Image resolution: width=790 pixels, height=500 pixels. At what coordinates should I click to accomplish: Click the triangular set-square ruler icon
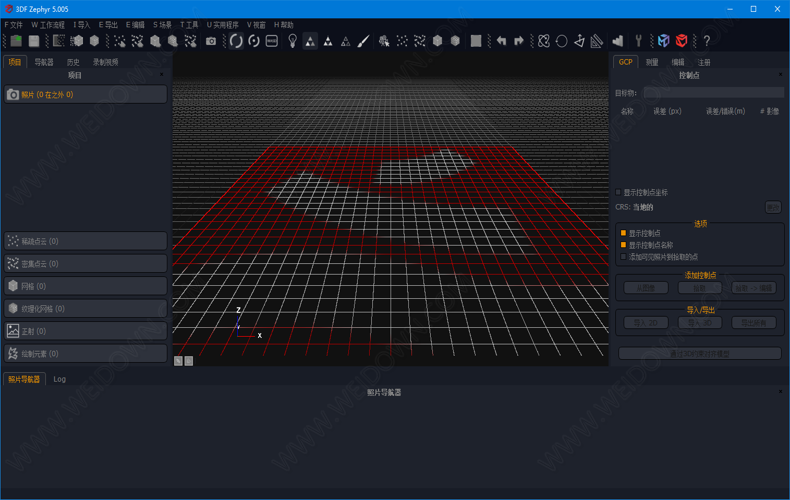(x=597, y=41)
